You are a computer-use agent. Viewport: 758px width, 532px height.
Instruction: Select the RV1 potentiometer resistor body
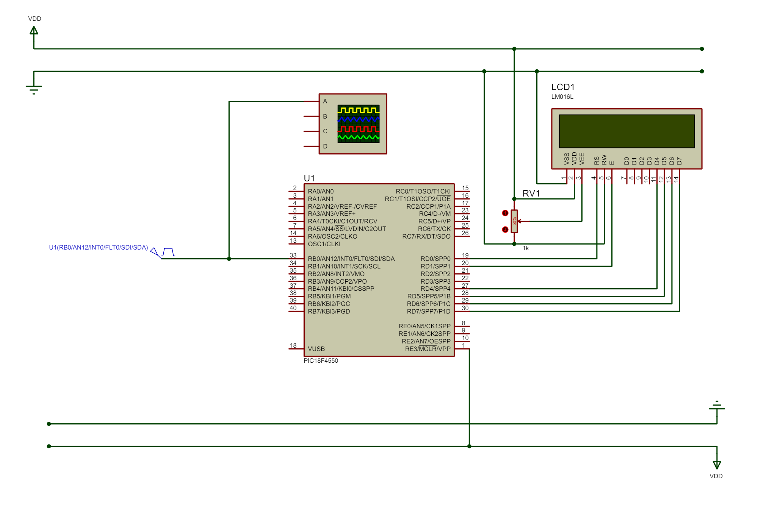[x=514, y=221]
